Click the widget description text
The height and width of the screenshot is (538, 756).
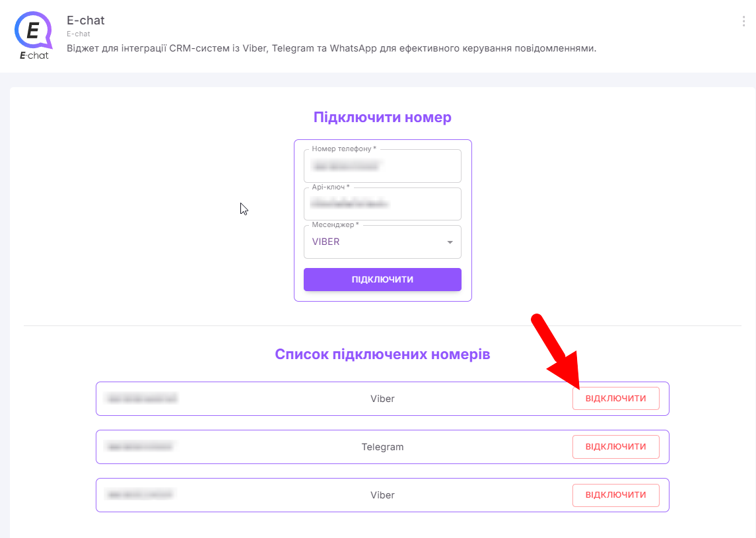(x=331, y=48)
